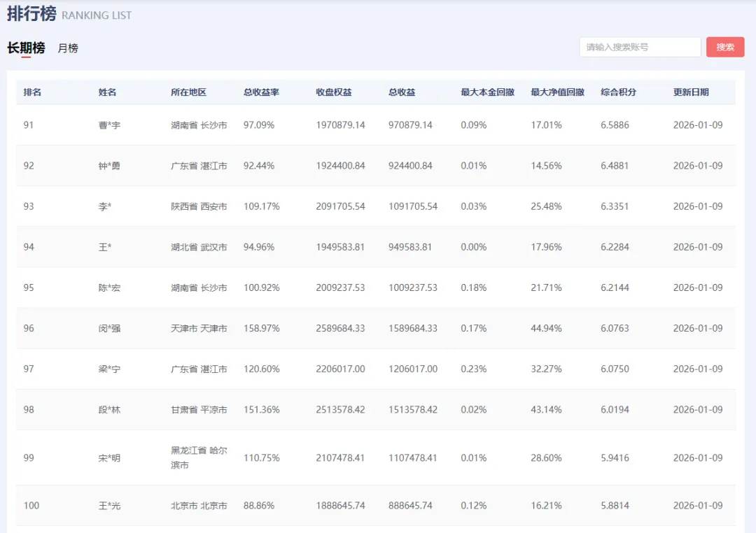Focus the 请输入搜索账号 search field

pyautogui.click(x=640, y=48)
